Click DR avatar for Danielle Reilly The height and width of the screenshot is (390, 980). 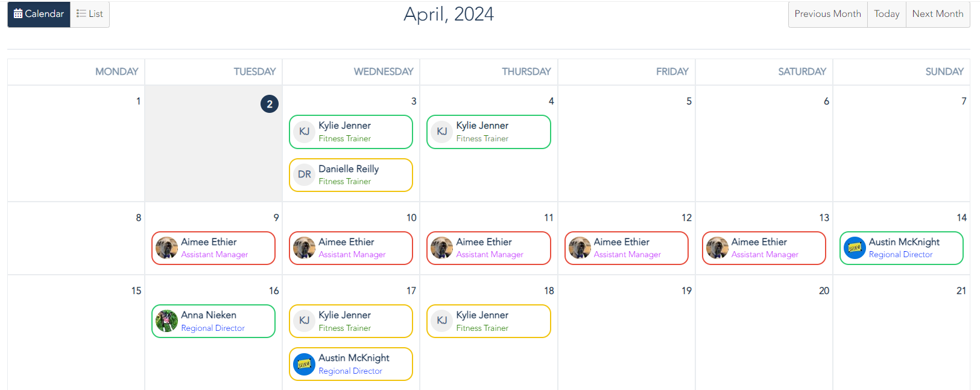[305, 174]
